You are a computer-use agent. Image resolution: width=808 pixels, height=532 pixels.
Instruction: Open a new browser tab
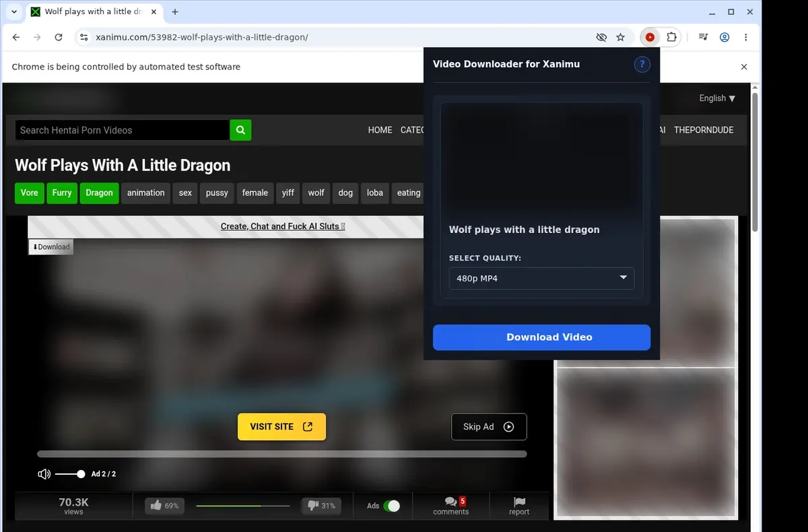tap(175, 11)
